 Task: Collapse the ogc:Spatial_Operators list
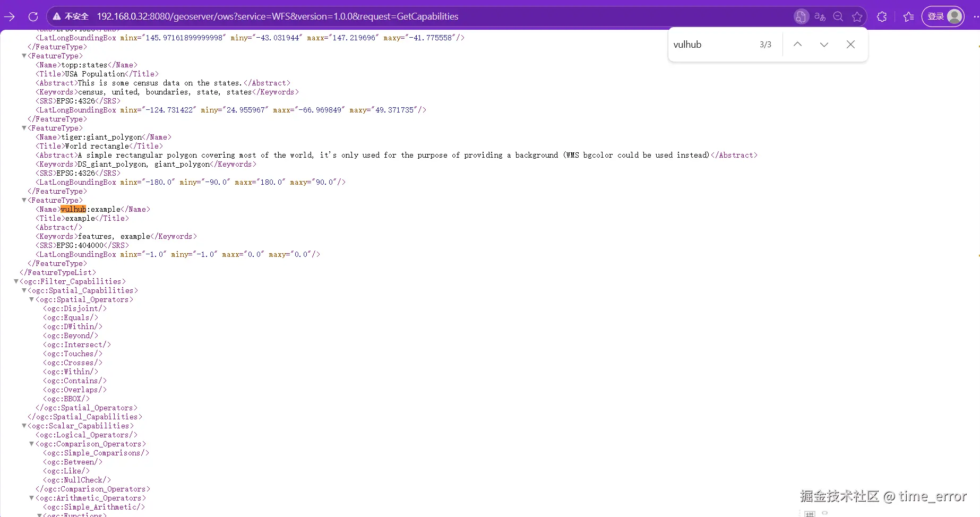point(31,299)
